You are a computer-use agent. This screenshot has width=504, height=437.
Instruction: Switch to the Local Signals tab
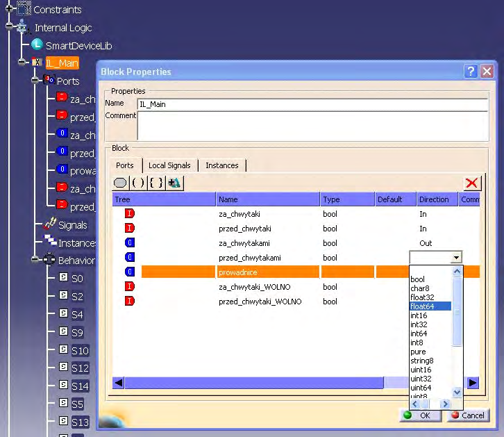pos(169,165)
